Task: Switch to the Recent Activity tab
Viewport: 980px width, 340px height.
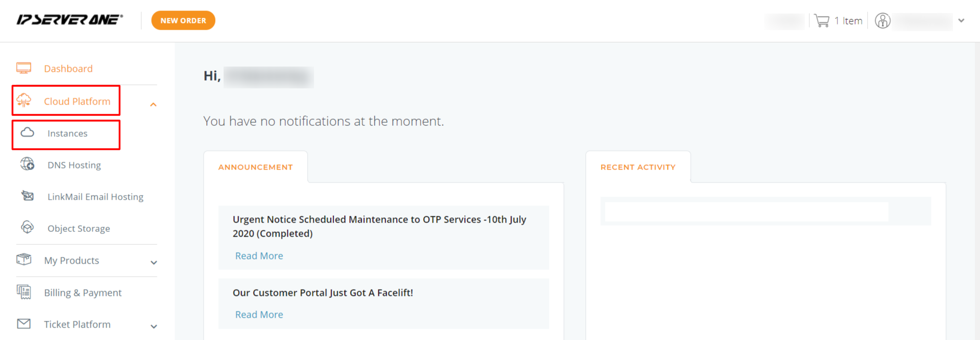Action: click(x=638, y=167)
